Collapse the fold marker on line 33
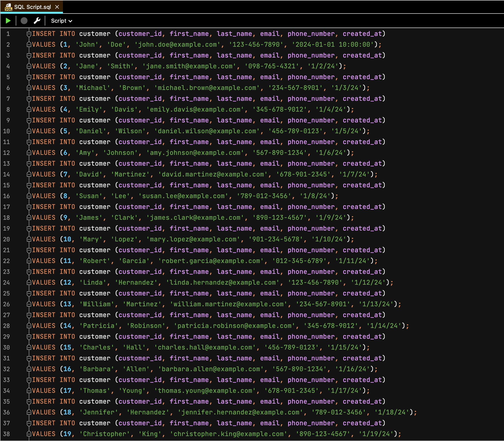504x441 pixels. [x=29, y=380]
